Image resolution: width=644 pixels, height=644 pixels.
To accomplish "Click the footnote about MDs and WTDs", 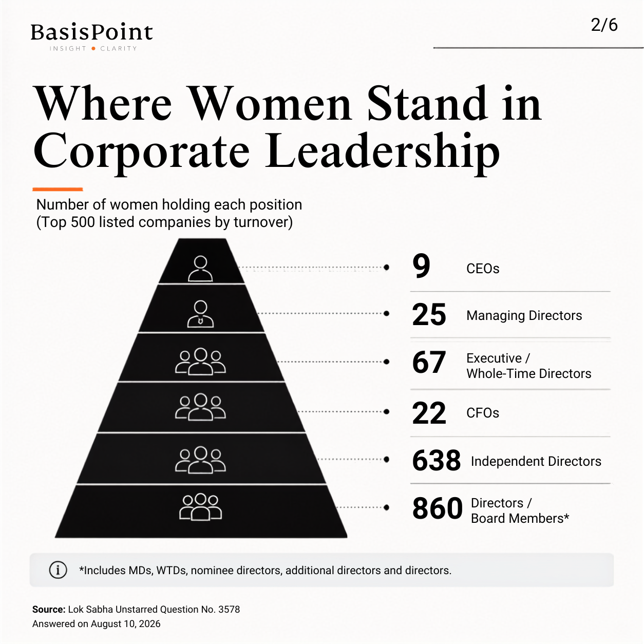I will click(x=265, y=570).
